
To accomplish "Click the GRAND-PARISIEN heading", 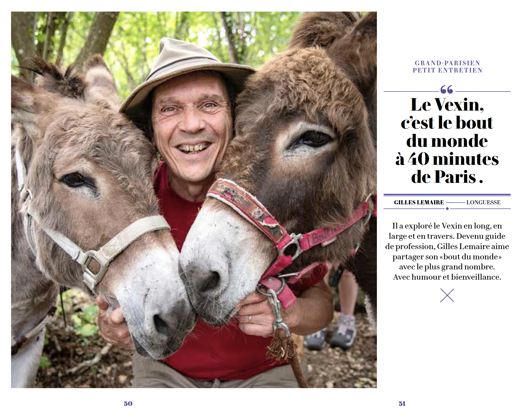I will pyautogui.click(x=447, y=63).
